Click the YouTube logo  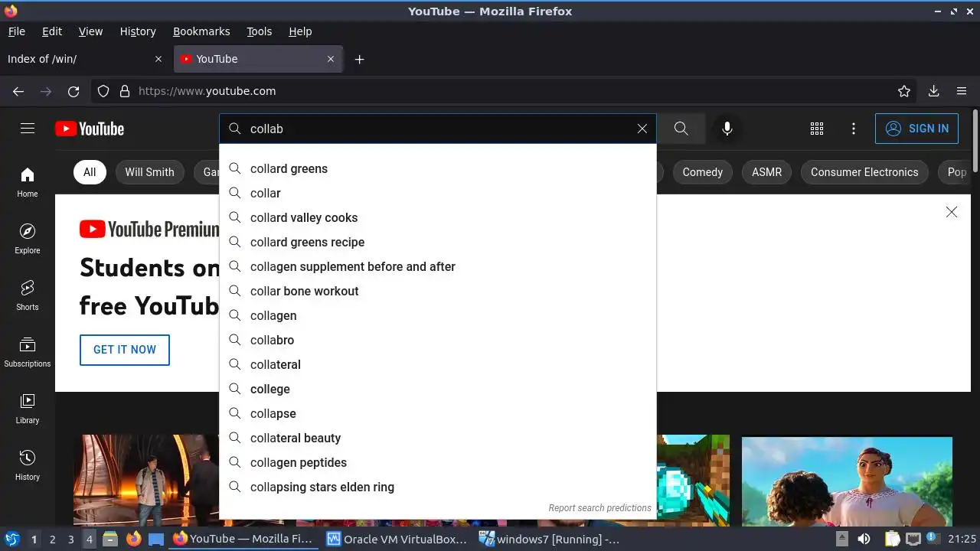tap(90, 129)
